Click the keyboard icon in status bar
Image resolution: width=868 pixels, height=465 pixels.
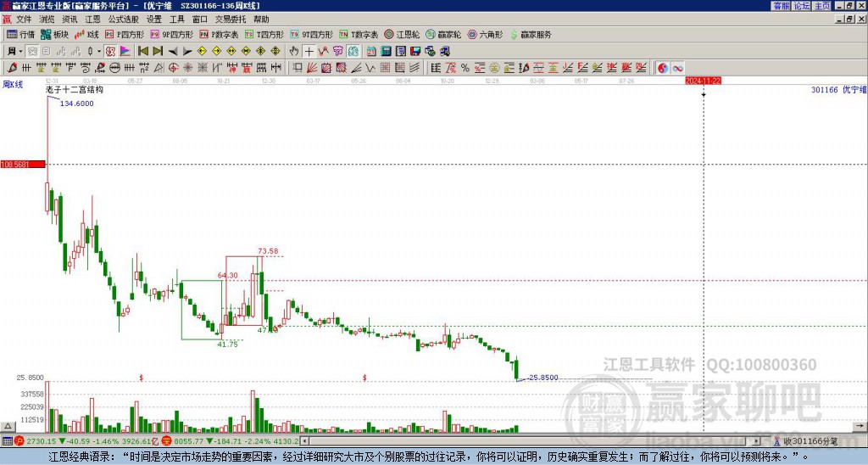(x=7, y=441)
